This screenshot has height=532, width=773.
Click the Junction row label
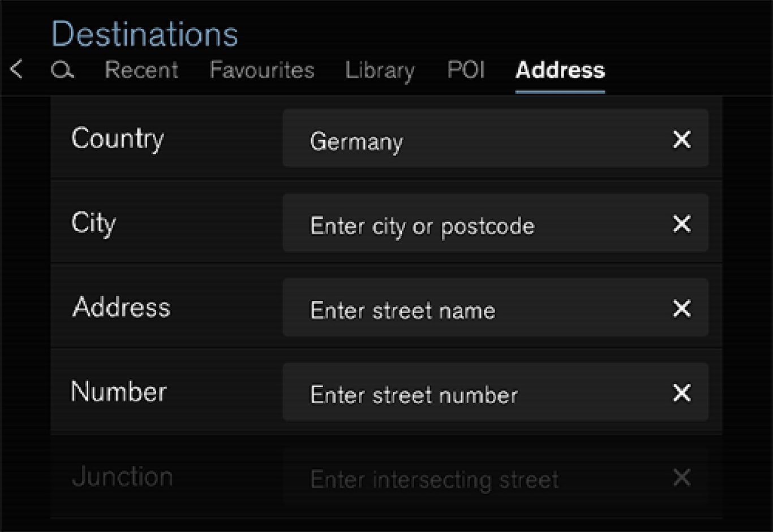coord(123,477)
